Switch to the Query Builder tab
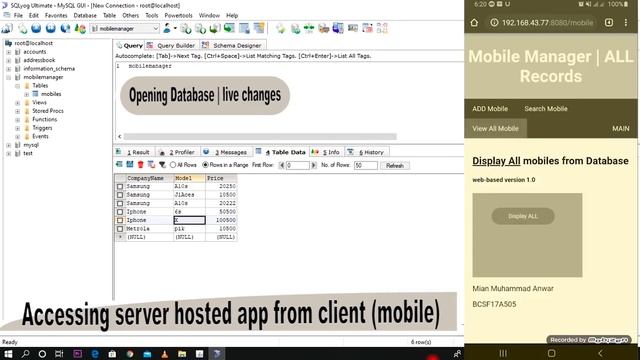The width and height of the screenshot is (640, 360). pos(171,45)
